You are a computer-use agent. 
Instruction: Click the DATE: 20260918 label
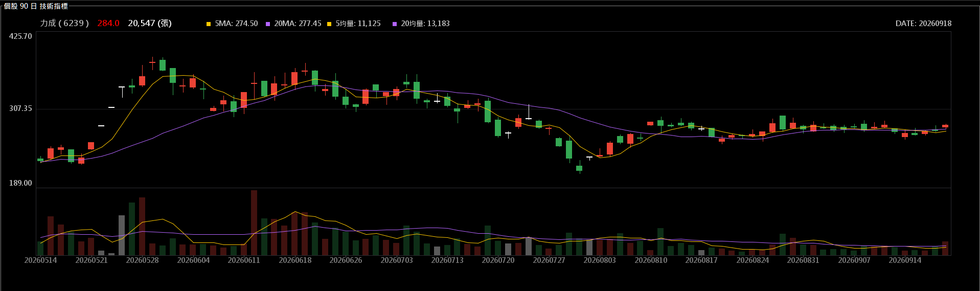[x=923, y=24]
